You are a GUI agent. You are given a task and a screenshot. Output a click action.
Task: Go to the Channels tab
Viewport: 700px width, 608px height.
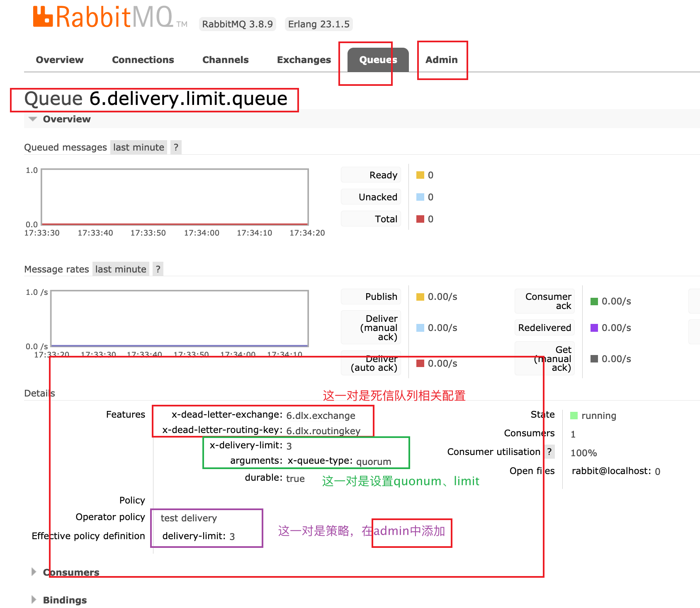[225, 60]
